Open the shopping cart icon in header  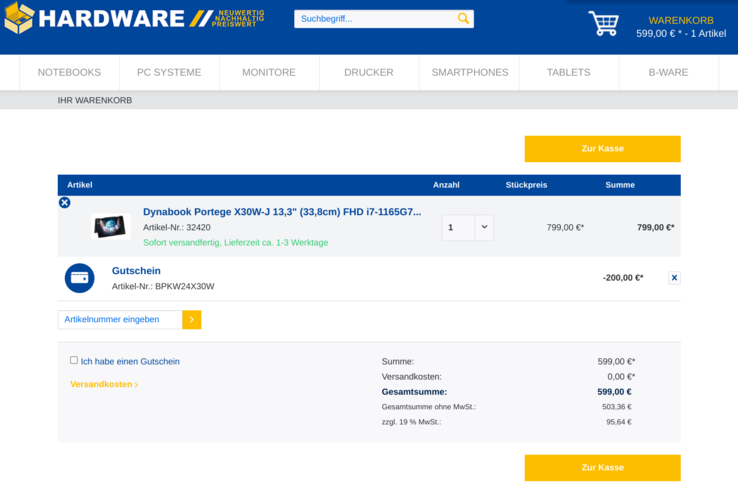(x=603, y=23)
